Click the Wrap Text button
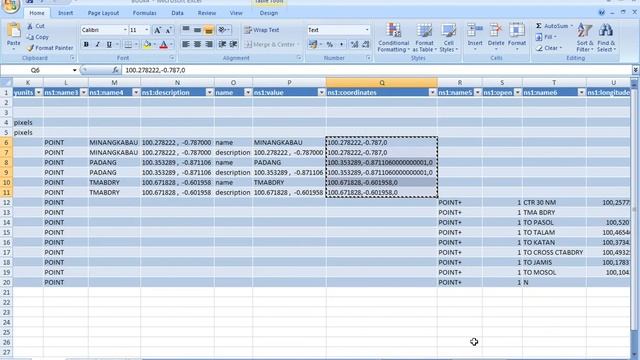 (262, 30)
